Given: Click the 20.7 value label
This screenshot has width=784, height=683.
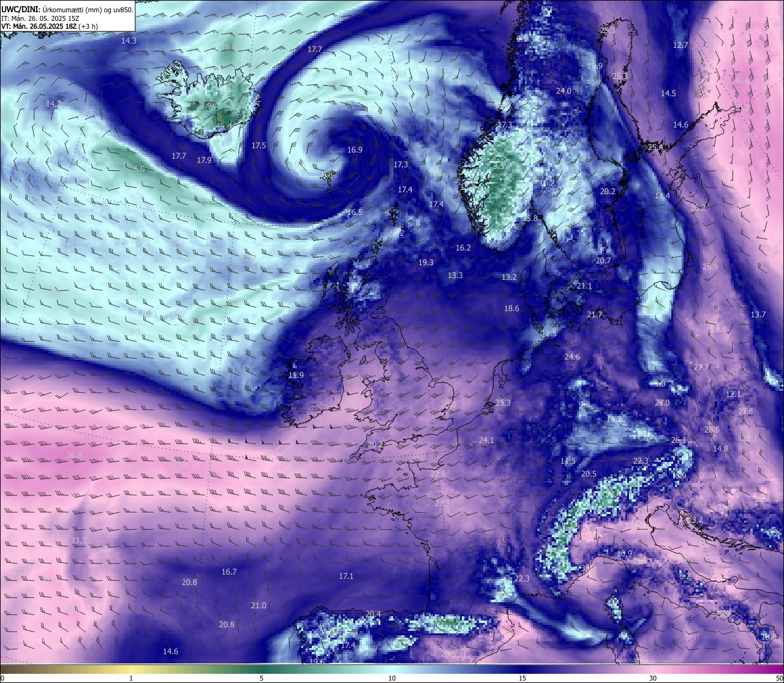Looking at the screenshot, I should coord(603,260).
